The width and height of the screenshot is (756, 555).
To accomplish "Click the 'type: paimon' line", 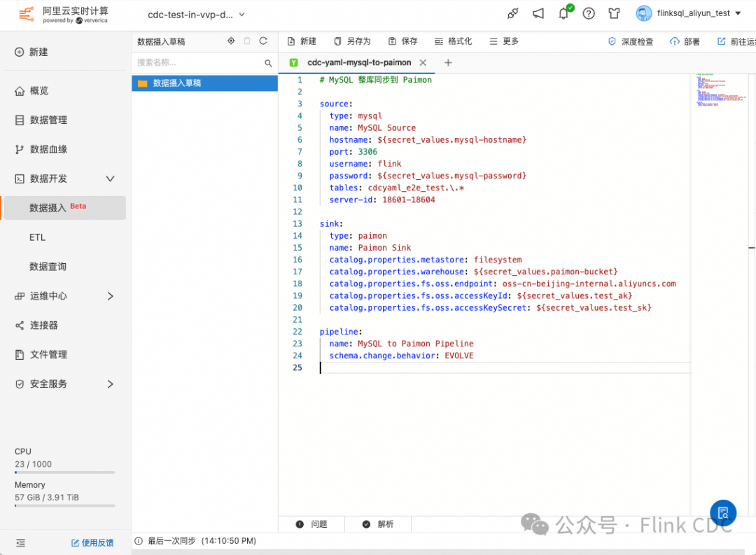I will pos(358,236).
